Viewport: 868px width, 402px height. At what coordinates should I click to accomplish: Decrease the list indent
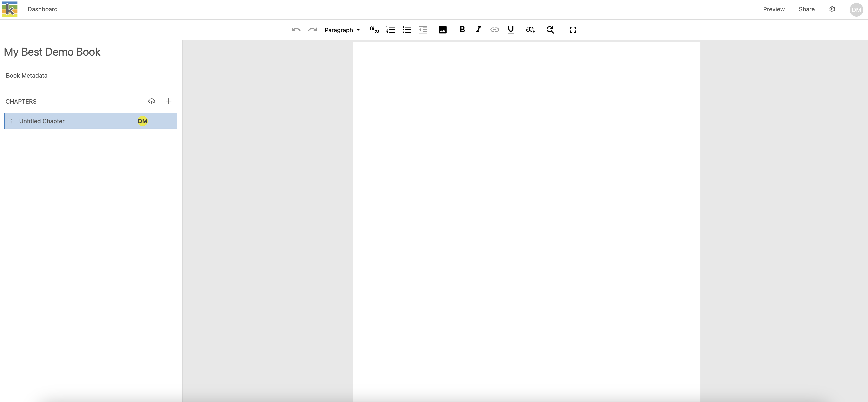point(423,30)
